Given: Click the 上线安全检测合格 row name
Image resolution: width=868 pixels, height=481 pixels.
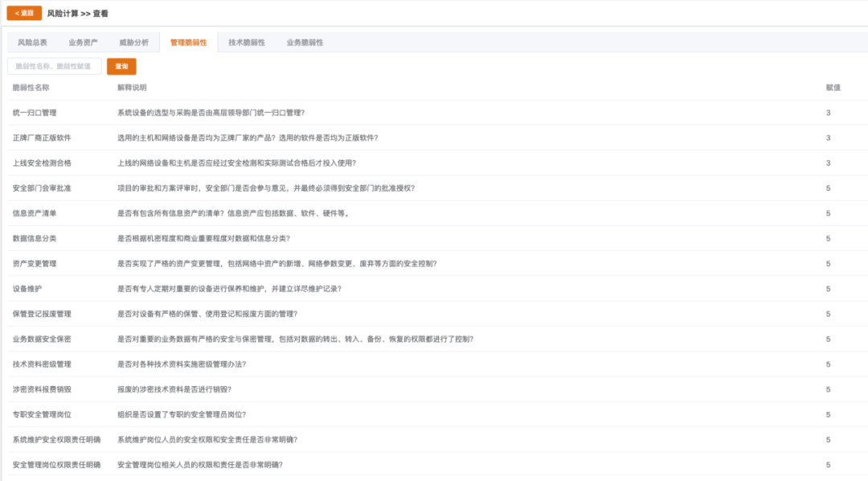Looking at the screenshot, I should 42,163.
